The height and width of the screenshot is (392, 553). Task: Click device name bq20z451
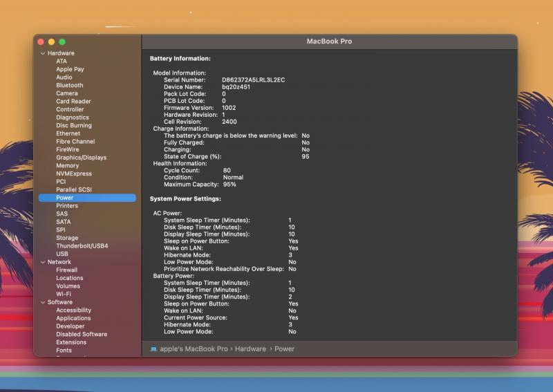[236, 87]
